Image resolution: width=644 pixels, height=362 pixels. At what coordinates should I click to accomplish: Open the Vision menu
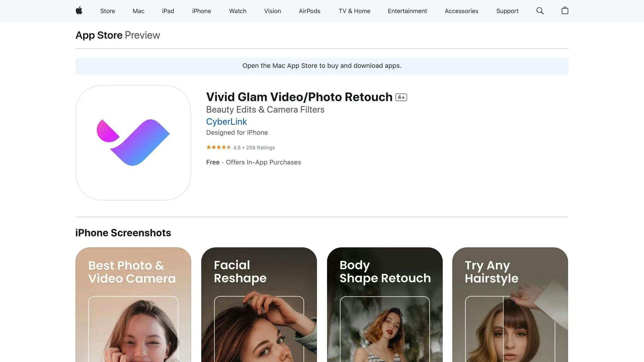(273, 11)
